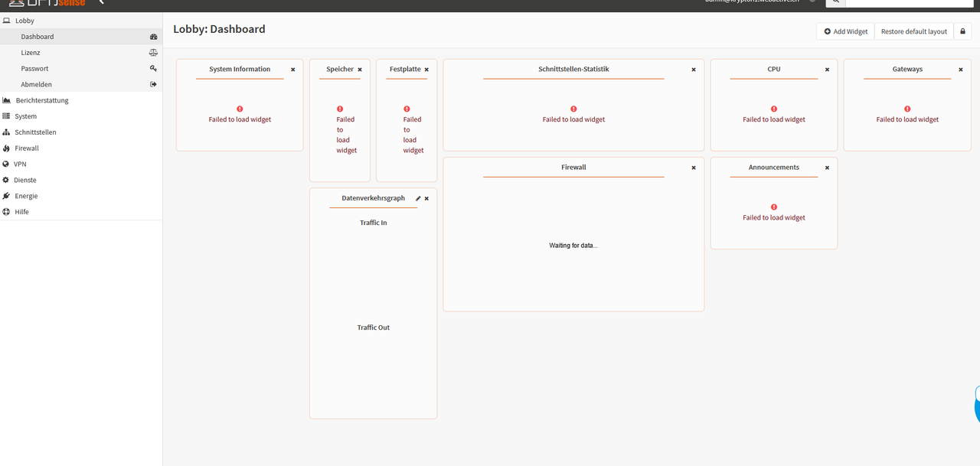Screen dimensions: 980x466
Task: Click the Traffic Out label
Action: click(374, 328)
